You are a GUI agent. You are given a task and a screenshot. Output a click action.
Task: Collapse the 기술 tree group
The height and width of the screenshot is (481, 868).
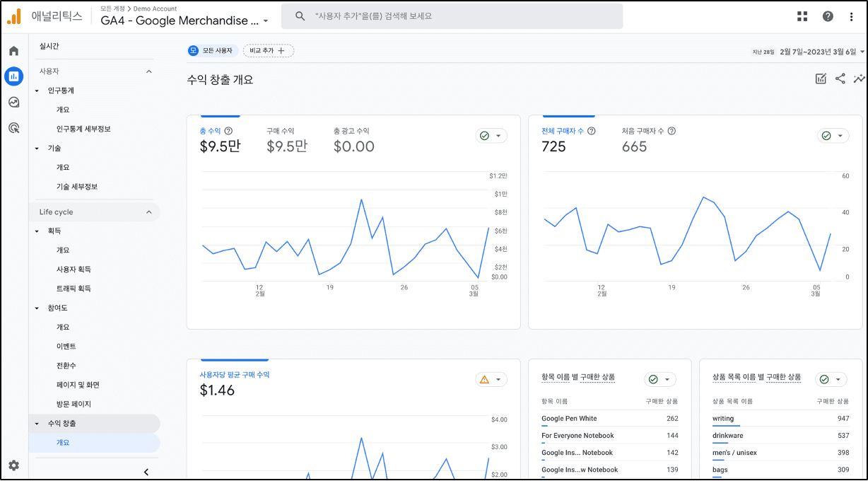[x=37, y=149]
